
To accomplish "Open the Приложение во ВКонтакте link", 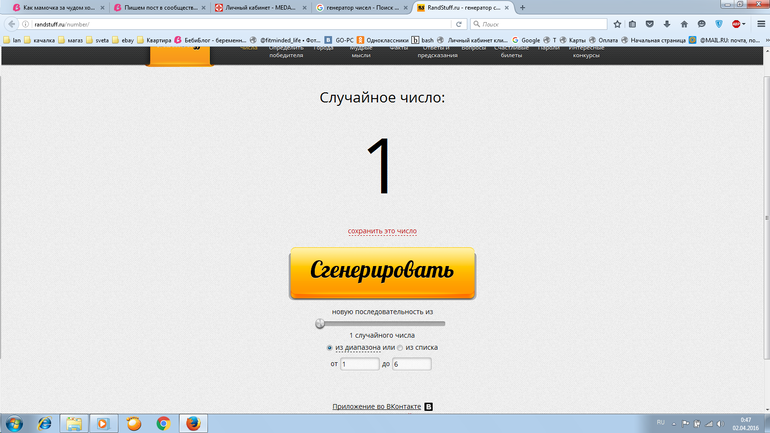I will coord(377,407).
